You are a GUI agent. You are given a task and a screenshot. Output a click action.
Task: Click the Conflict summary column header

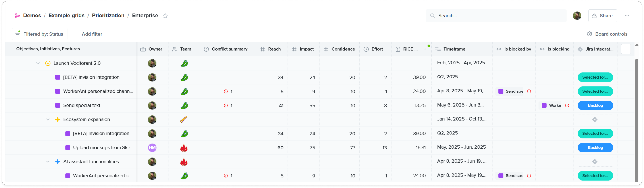(x=228, y=49)
